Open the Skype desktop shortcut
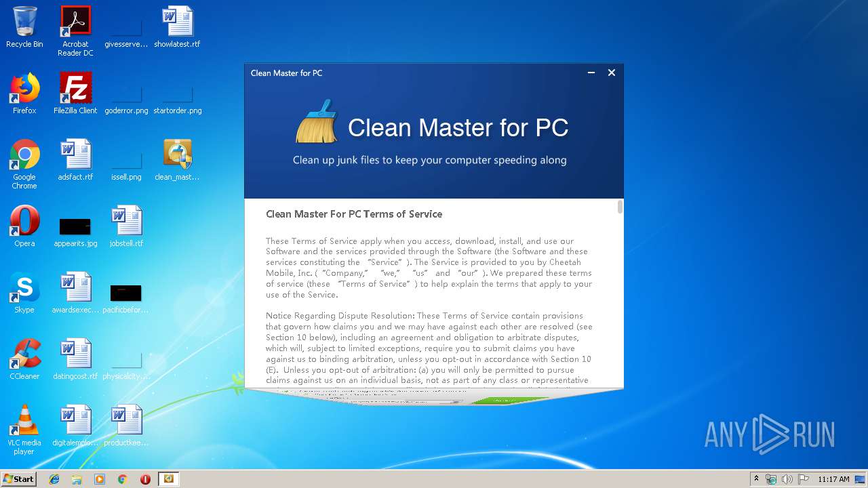This screenshot has height=488, width=868. point(24,293)
